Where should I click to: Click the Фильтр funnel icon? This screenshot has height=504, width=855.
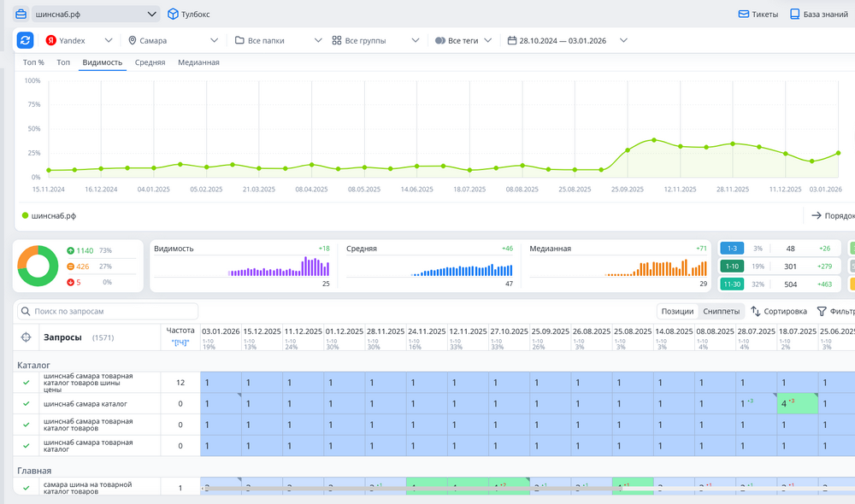coord(822,312)
